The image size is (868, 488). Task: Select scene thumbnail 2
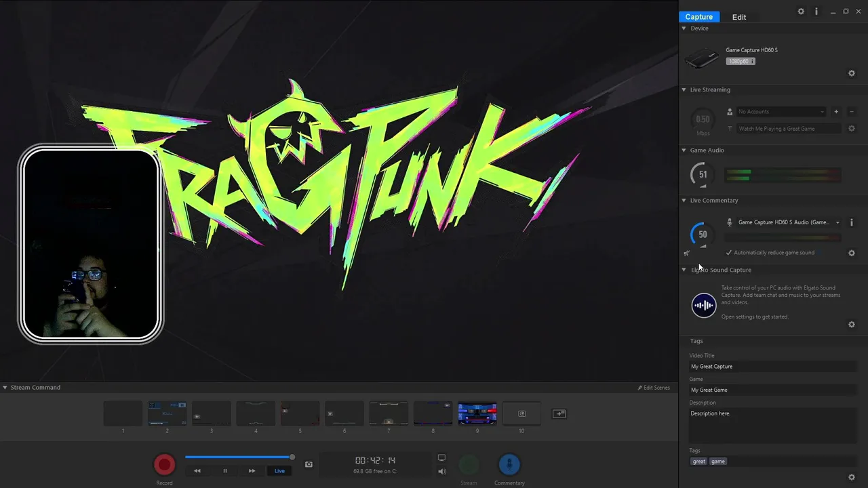click(167, 413)
